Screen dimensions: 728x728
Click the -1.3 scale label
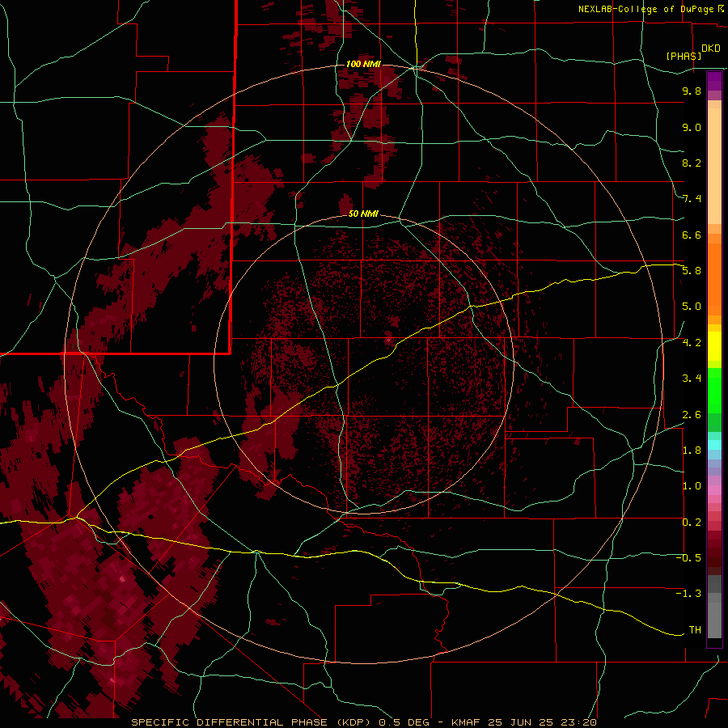[688, 594]
